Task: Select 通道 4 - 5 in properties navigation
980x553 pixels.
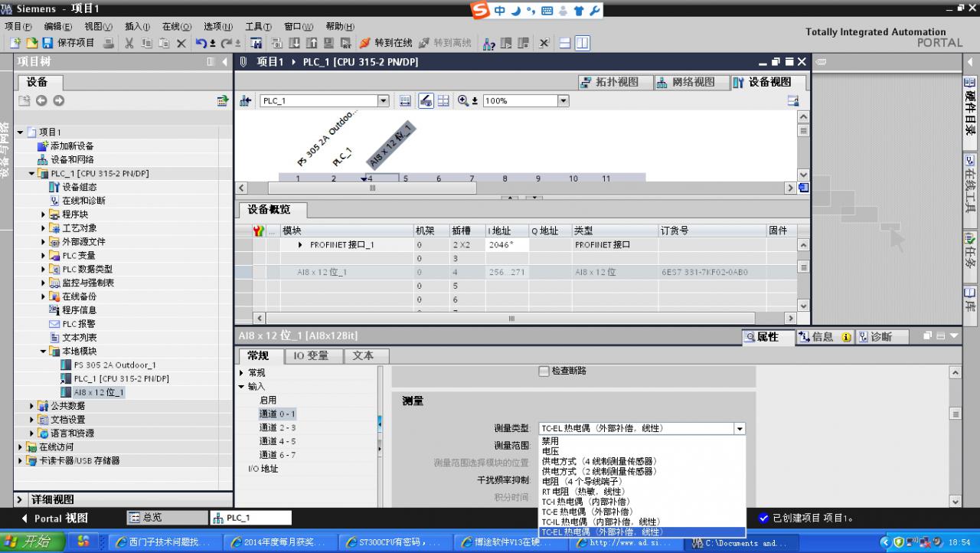Action: tap(277, 441)
